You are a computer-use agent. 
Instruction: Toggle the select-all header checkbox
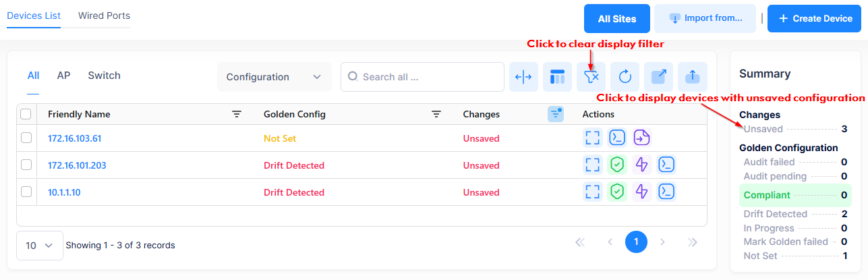(26, 114)
